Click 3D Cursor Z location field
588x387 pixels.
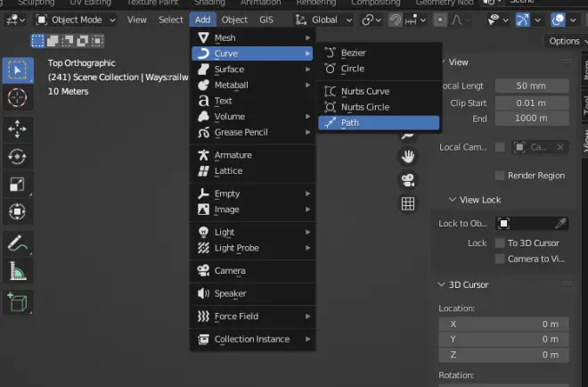click(503, 355)
